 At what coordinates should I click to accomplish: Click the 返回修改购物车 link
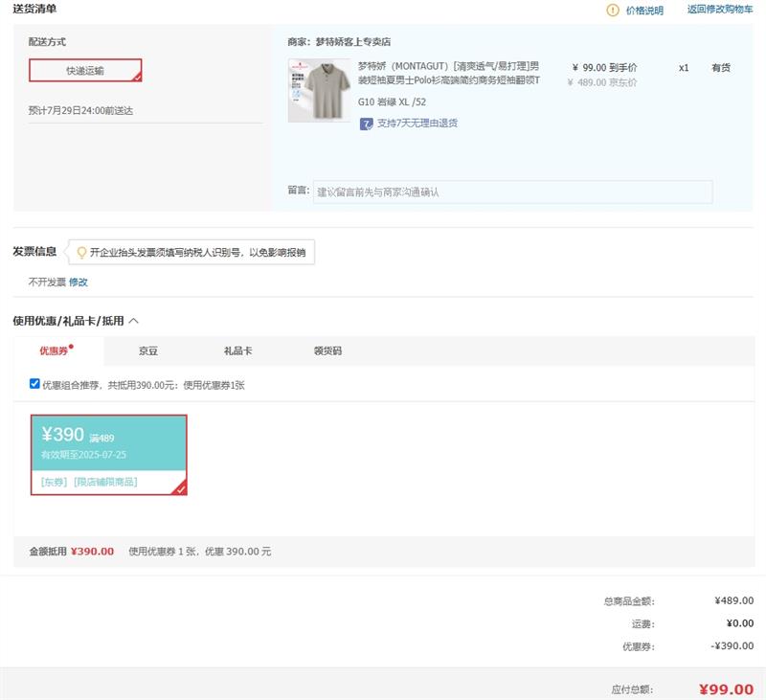[719, 10]
